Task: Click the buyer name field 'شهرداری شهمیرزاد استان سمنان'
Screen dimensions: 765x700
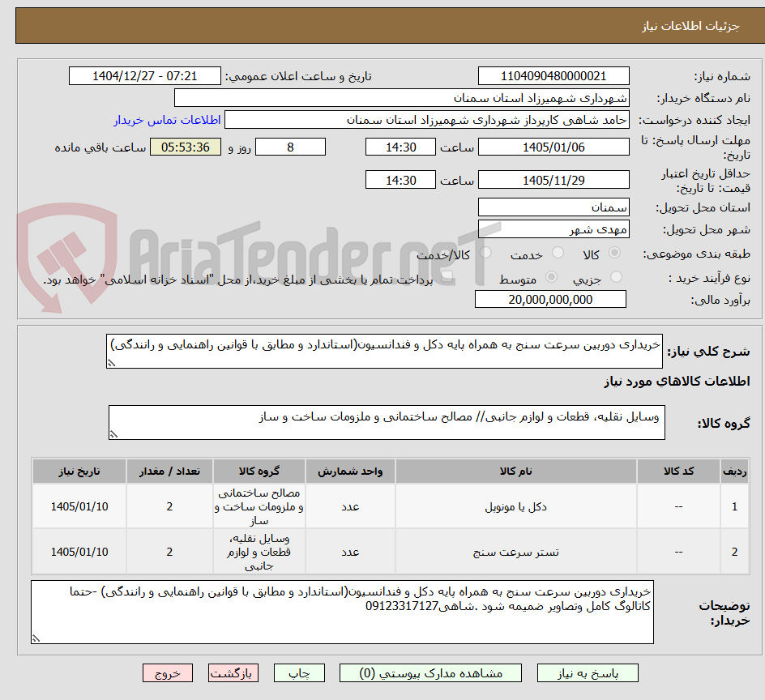Action: (401, 97)
